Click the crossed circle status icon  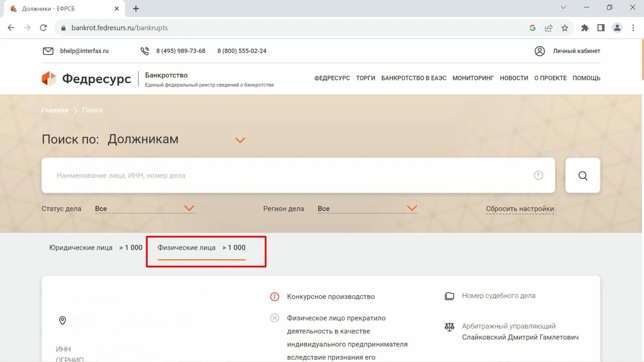click(275, 318)
